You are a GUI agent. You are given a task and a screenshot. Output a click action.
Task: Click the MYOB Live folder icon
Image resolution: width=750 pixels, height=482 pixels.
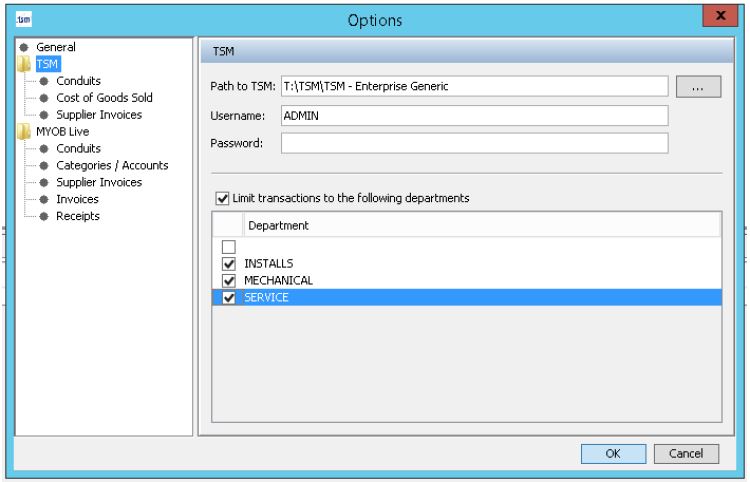coord(26,131)
